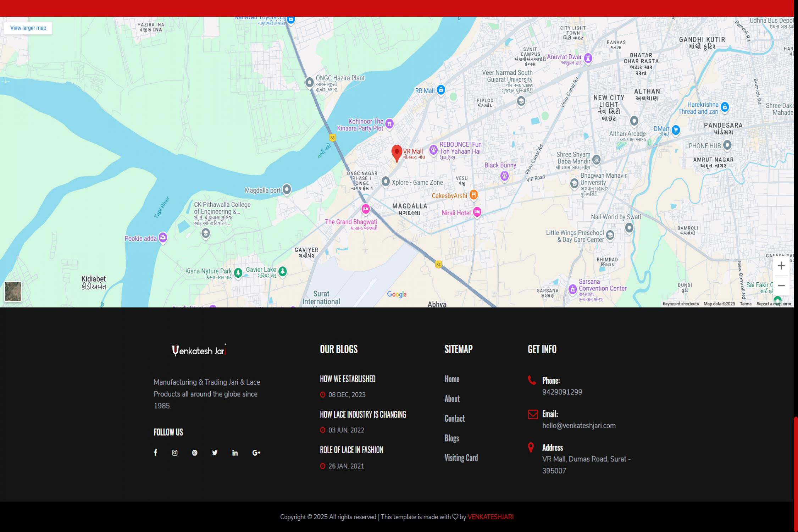Open the Instagram social icon
Viewport: 798px width, 532px height.
pos(174,453)
